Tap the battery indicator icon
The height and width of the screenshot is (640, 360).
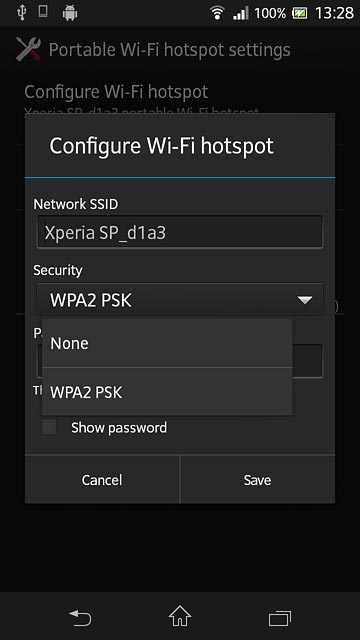300,13
